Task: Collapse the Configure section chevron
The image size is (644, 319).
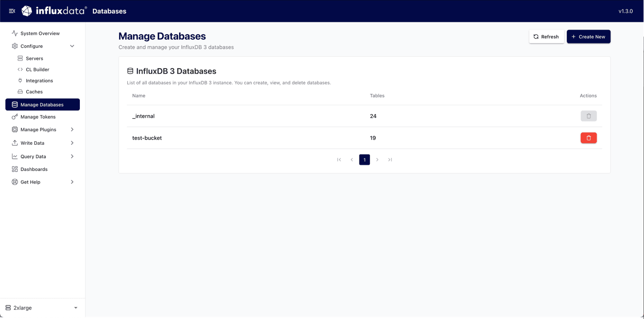Action: point(72,46)
